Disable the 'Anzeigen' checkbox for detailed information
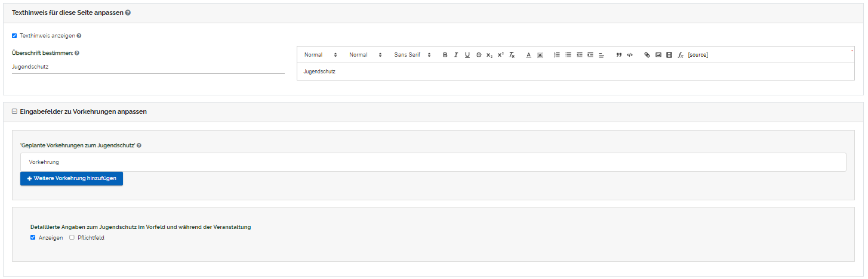Viewport: 868px width, 279px height. tap(33, 238)
